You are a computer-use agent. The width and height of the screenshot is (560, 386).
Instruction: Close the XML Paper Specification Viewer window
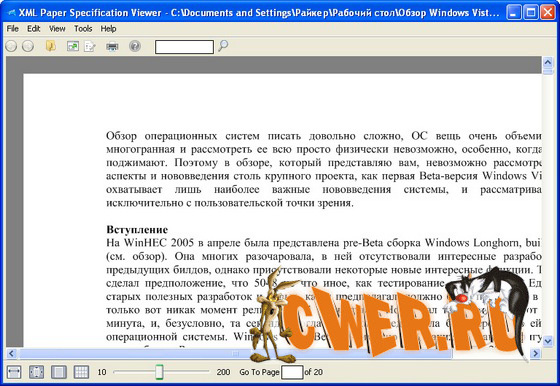click(548, 13)
